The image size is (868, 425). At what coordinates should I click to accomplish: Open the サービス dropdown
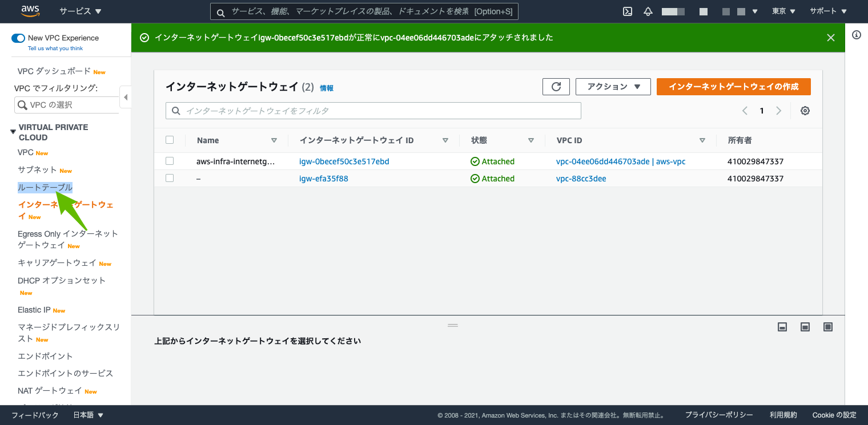(81, 11)
